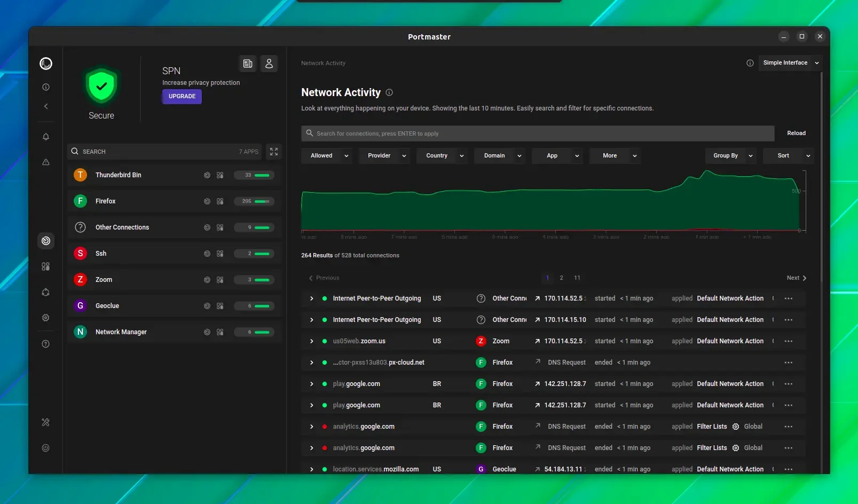Click the connection search input field
This screenshot has height=504, width=858.
tap(538, 133)
